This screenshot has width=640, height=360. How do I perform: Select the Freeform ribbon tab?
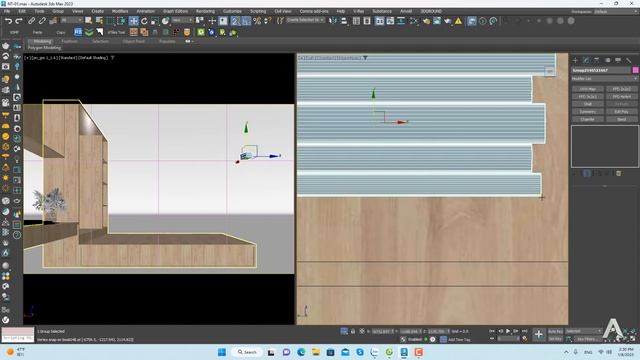point(69,42)
